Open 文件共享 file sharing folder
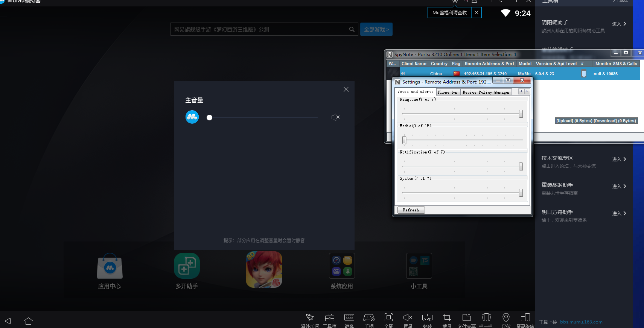 [467, 320]
